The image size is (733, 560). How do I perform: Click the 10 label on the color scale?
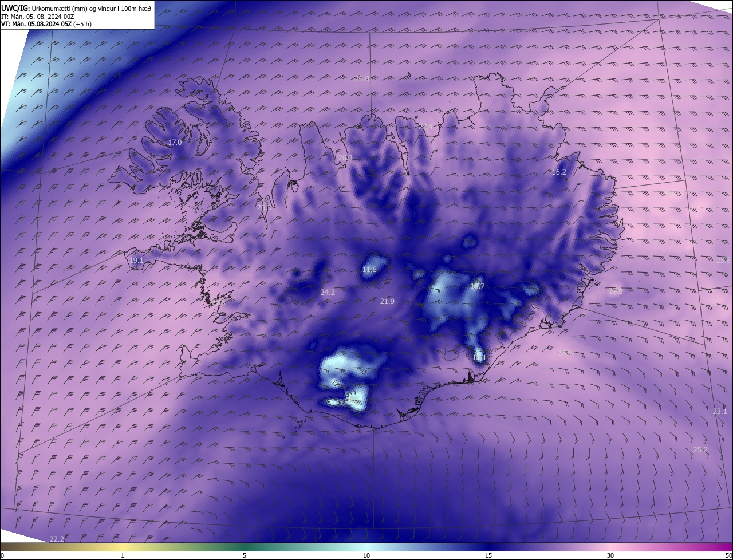click(366, 555)
